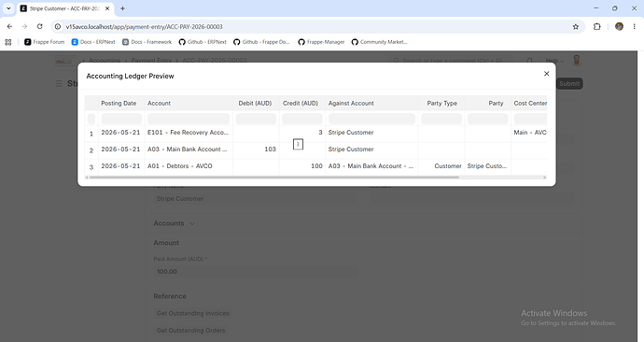The image size is (644, 342).
Task: Open the Chrome profile avatar
Action: tap(619, 27)
